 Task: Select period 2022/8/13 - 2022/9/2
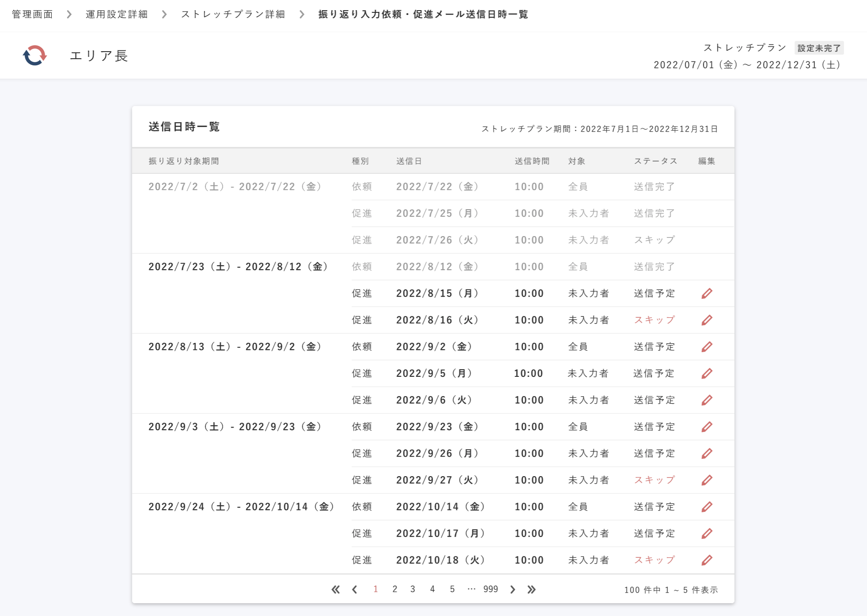point(235,347)
